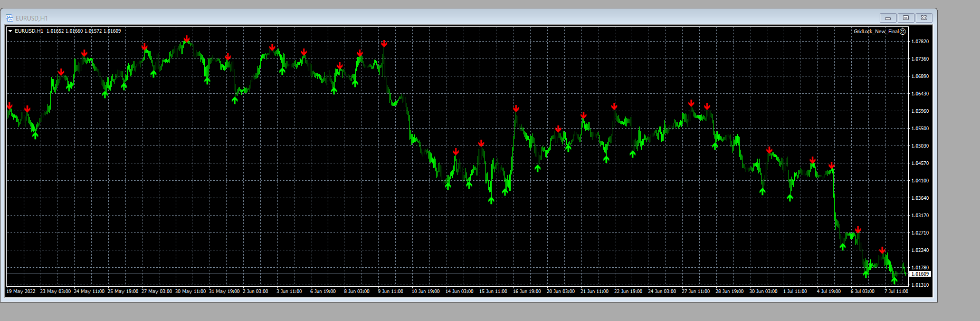Screen dimensions: 980x321
Task: Click the 9 Jun 11:00 time label
Action: pos(391,291)
